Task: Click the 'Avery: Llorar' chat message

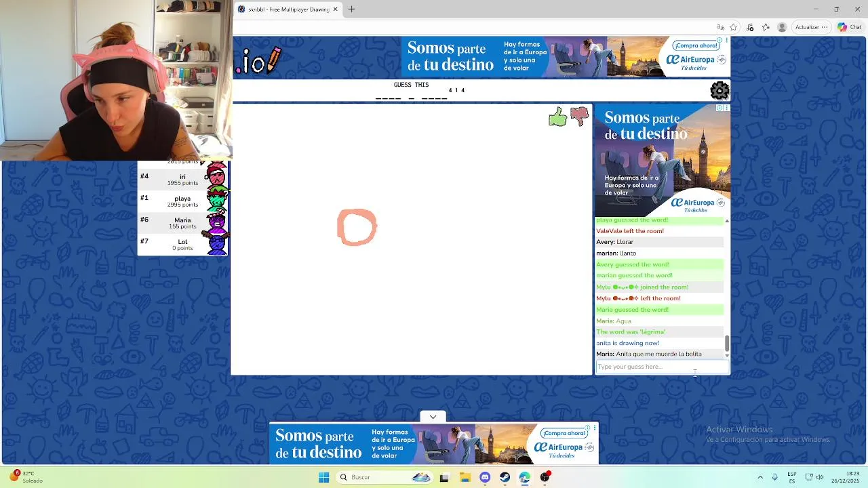Action: 615,242
